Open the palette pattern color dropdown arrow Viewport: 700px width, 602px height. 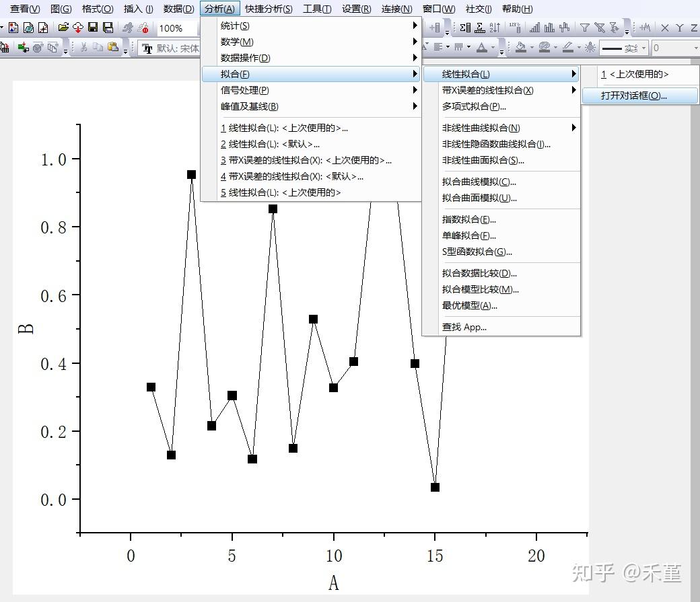(555, 47)
